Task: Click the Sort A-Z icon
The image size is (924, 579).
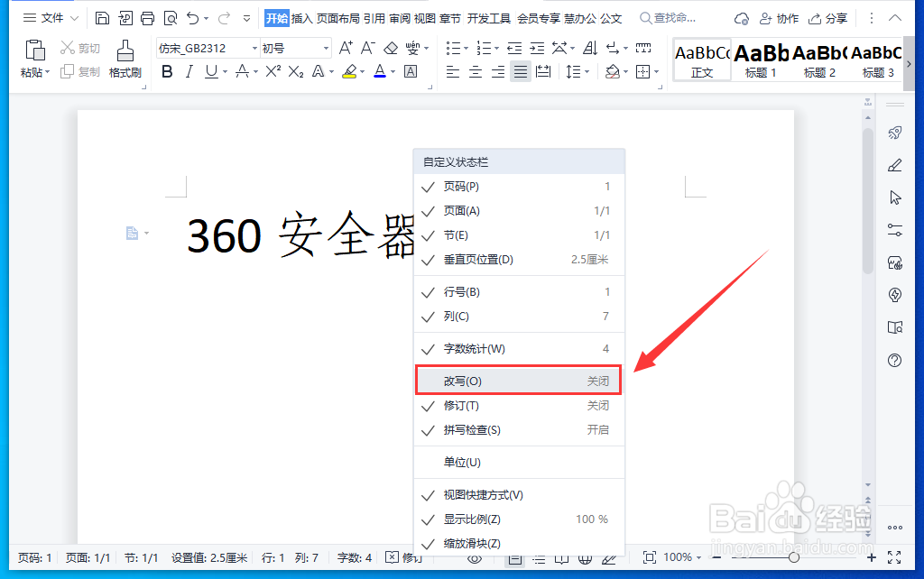Action: (589, 48)
